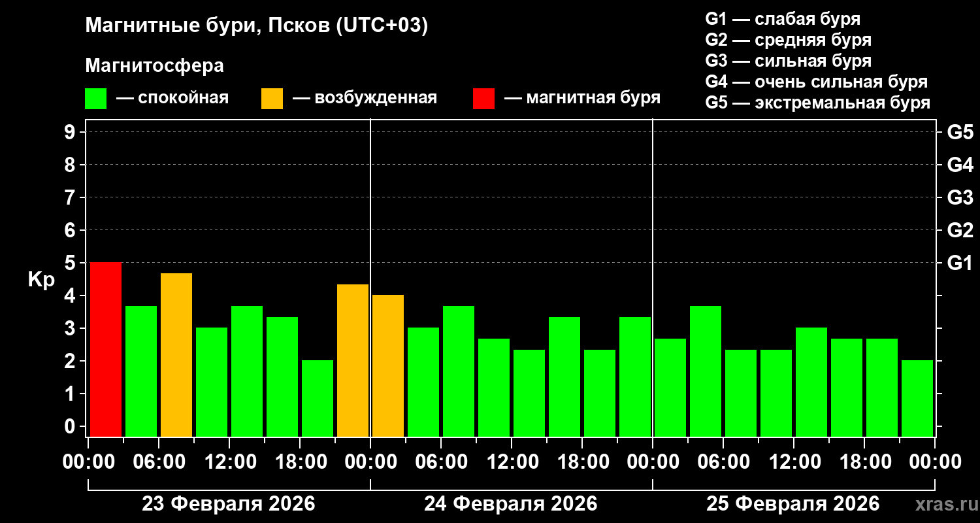Click the "— возбужденная" legend label
The height and width of the screenshot is (523, 980).
(x=365, y=98)
